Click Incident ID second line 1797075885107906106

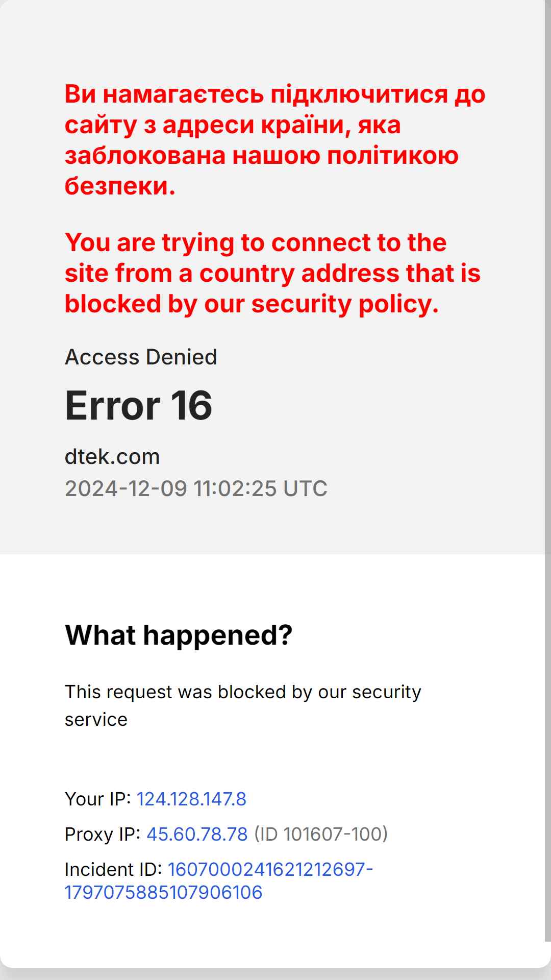[163, 892]
